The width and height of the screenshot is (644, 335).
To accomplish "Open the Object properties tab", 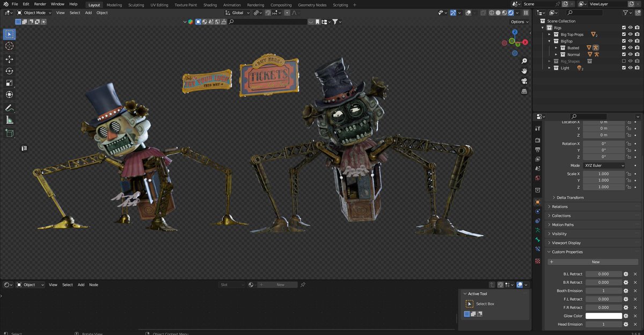I will [x=538, y=202].
